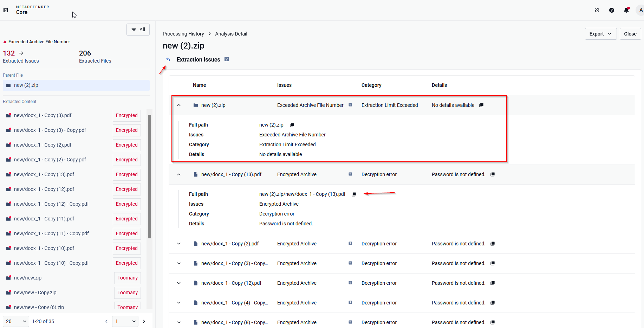This screenshot has height=328, width=644.
Task: Open help icon next to Extraction Issues heading
Action: click(x=227, y=59)
